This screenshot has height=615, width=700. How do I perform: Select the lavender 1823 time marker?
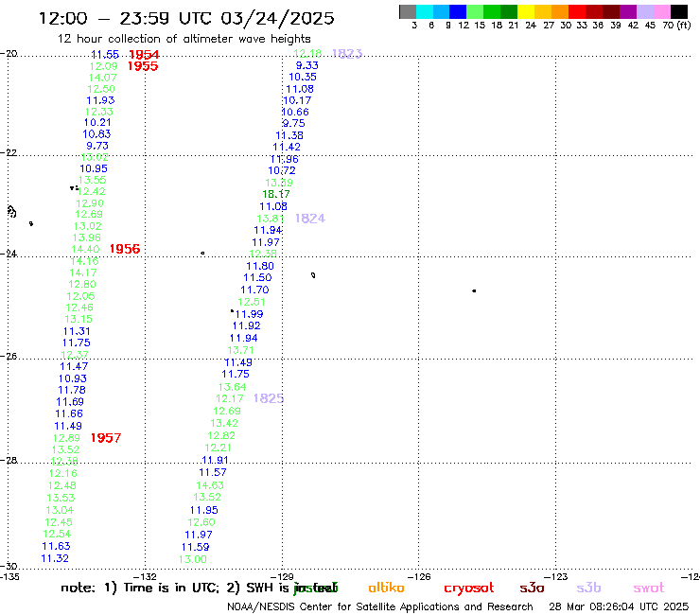pos(347,54)
